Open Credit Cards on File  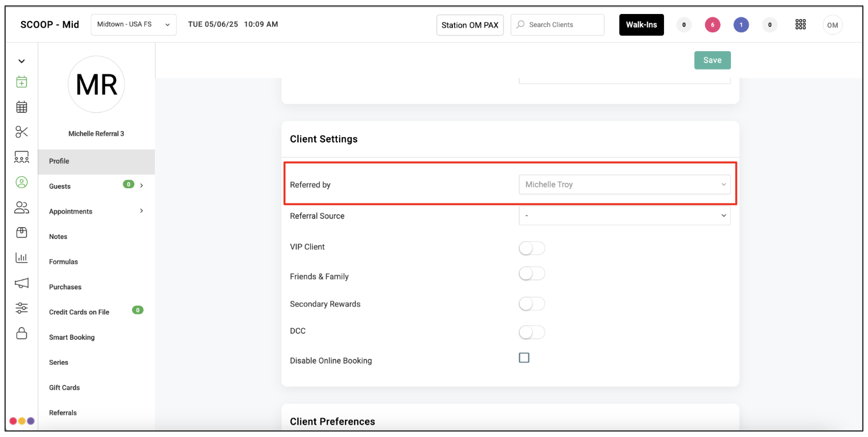point(79,312)
